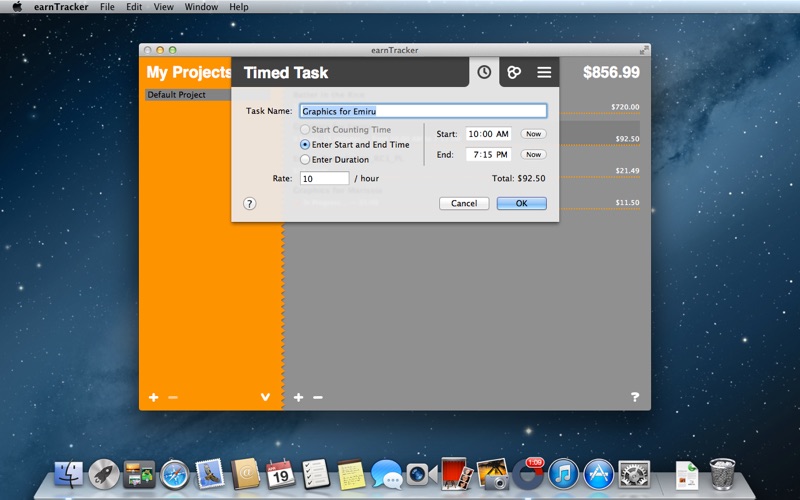The width and height of the screenshot is (800, 500).
Task: Set the Start time with Now button
Action: 533,134
